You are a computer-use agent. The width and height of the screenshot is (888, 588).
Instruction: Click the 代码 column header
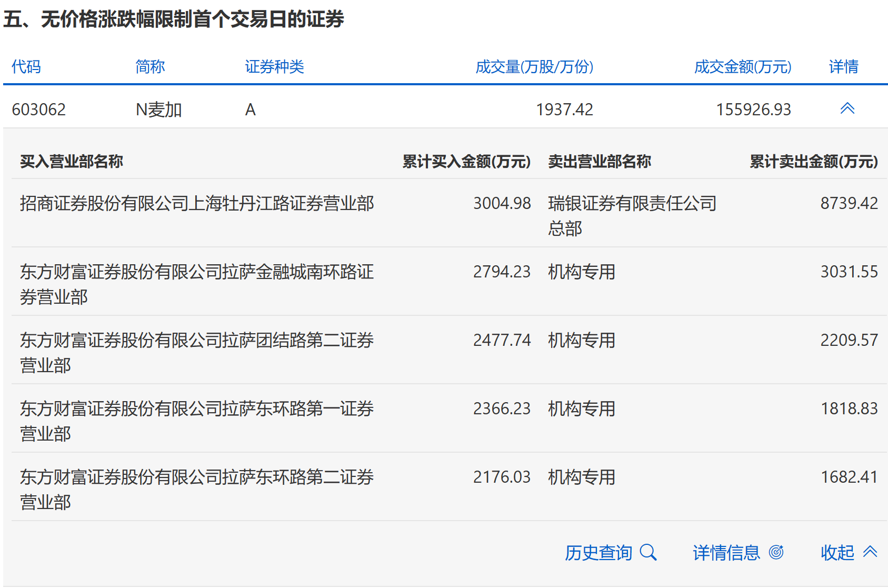[26, 67]
